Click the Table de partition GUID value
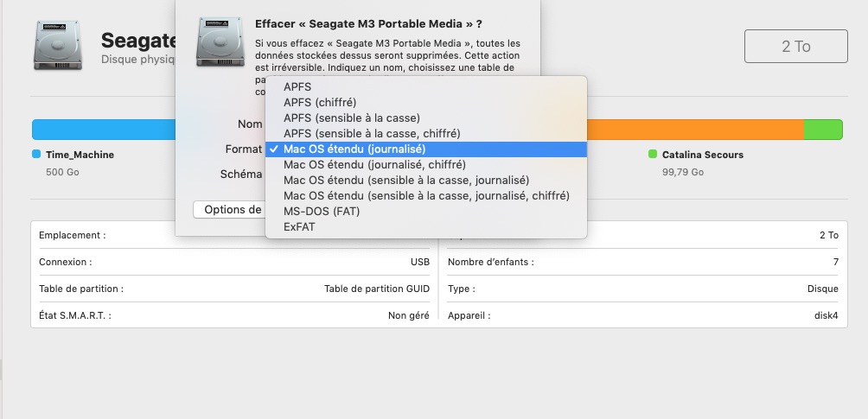The height and width of the screenshot is (419, 868). click(x=376, y=289)
